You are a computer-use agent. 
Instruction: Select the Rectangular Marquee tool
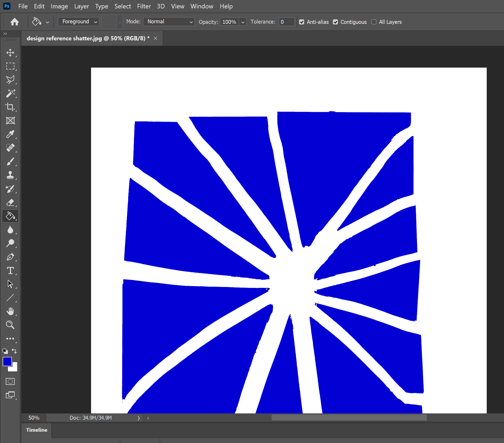coord(10,66)
